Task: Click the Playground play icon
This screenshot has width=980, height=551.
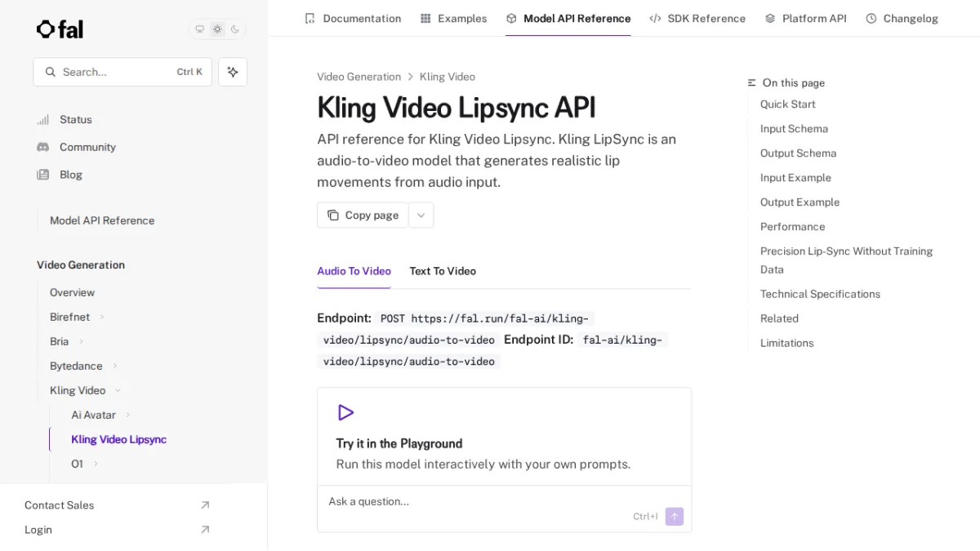Action: [345, 412]
